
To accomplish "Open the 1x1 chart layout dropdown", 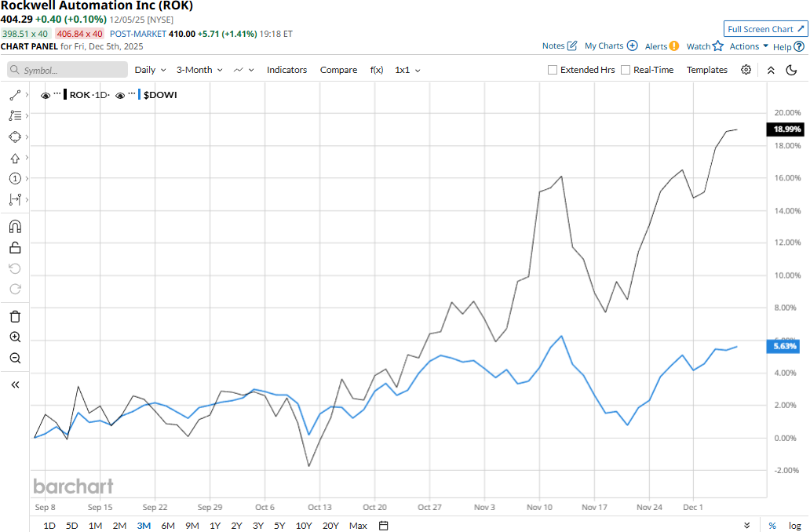I will point(407,70).
